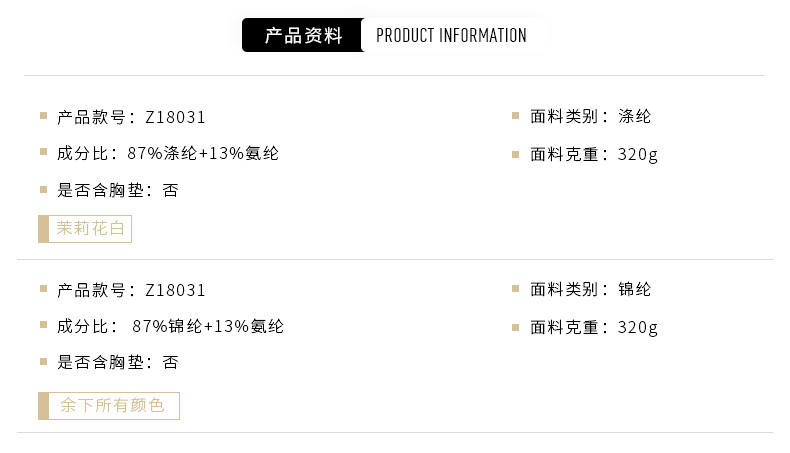Click the 锦纶 fabric type value

tap(635, 290)
